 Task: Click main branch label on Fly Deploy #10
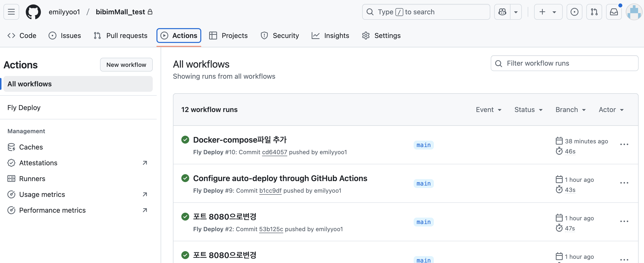[424, 145]
